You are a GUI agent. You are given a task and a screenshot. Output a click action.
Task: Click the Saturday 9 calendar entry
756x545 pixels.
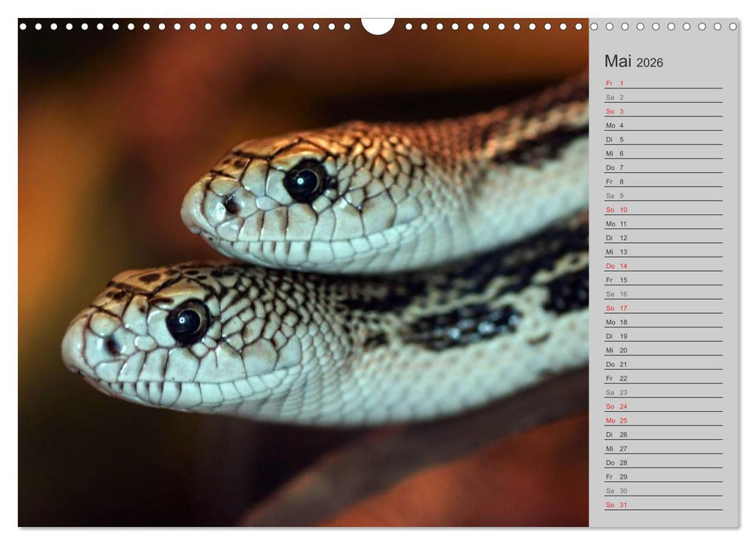(x=663, y=195)
